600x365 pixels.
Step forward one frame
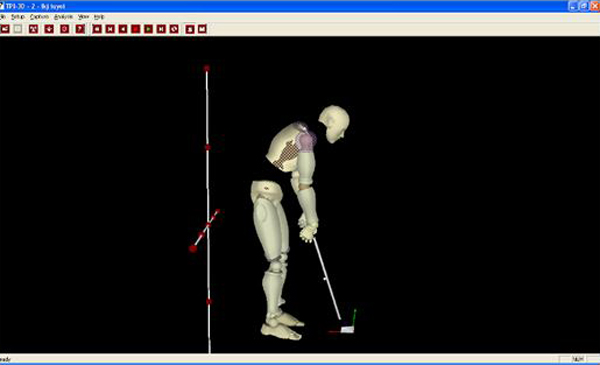tap(161, 29)
